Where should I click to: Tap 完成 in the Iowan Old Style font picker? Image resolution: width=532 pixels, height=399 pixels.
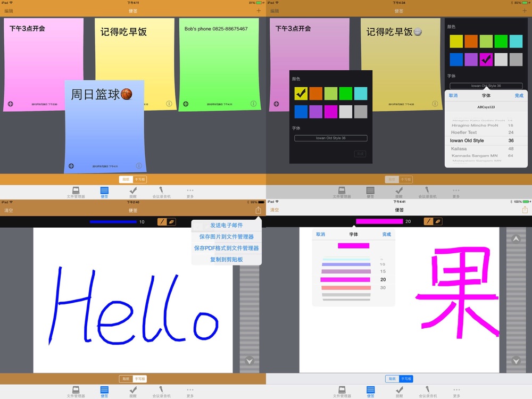click(519, 96)
